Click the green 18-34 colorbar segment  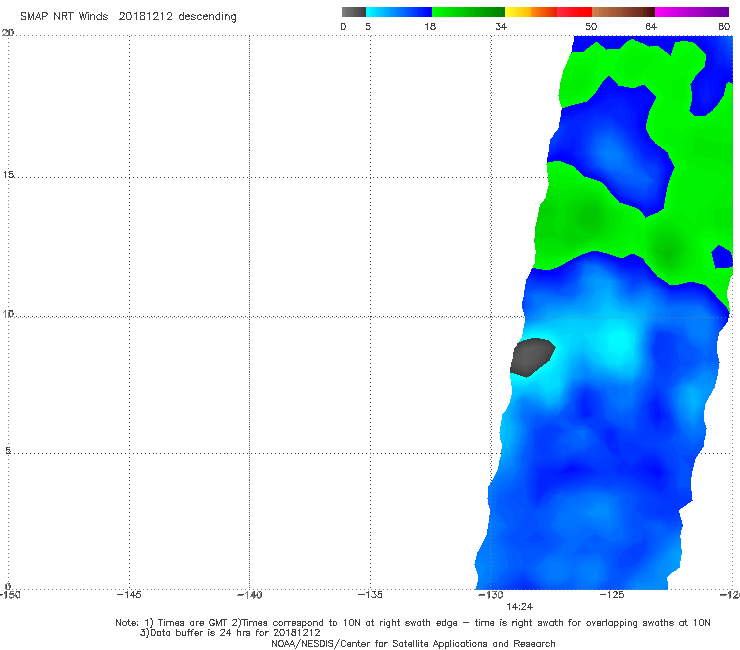coord(468,12)
